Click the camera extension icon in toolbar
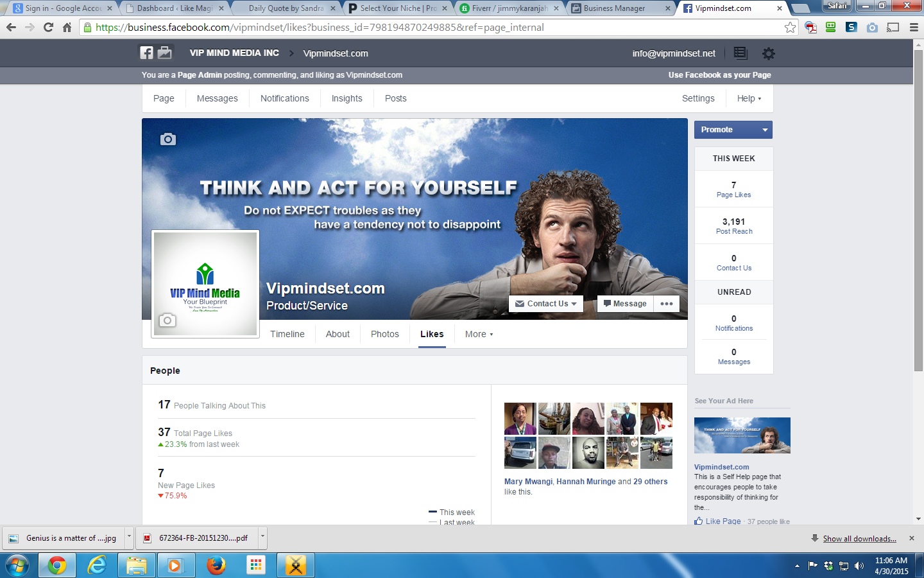924x578 pixels. (872, 27)
